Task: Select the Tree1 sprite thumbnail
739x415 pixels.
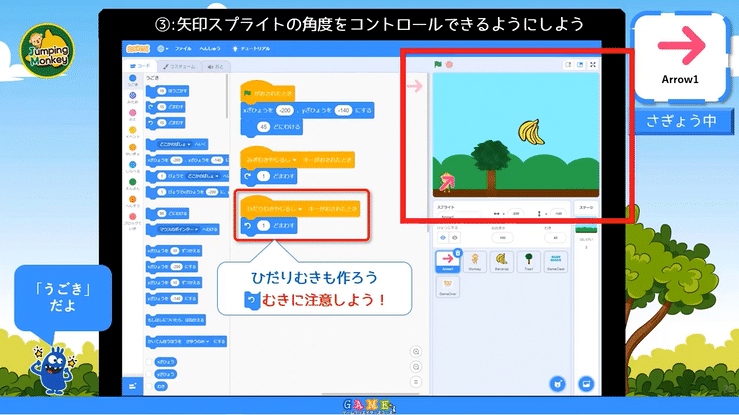Action: 529,261
